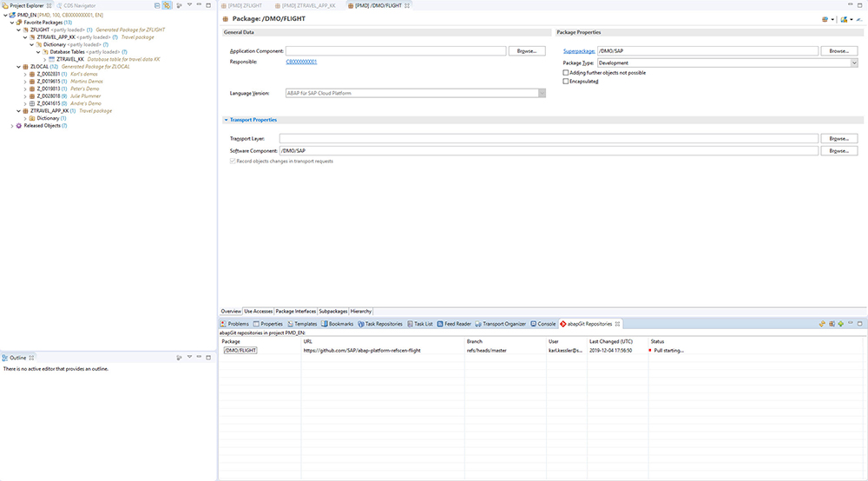
Task: Click refresh icon in abapGit Repositories toolbar
Action: 822,324
